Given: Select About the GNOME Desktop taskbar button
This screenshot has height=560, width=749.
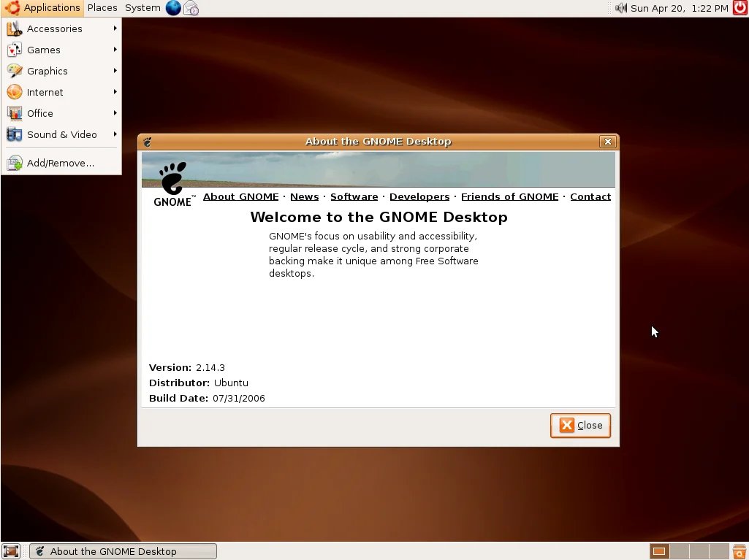Looking at the screenshot, I should pos(123,551).
